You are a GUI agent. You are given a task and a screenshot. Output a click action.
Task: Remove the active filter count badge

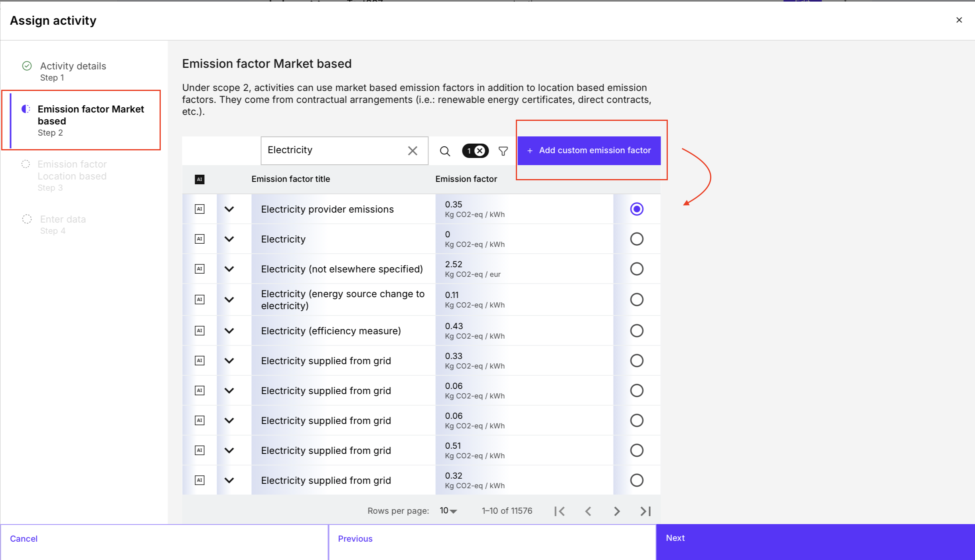[480, 151]
